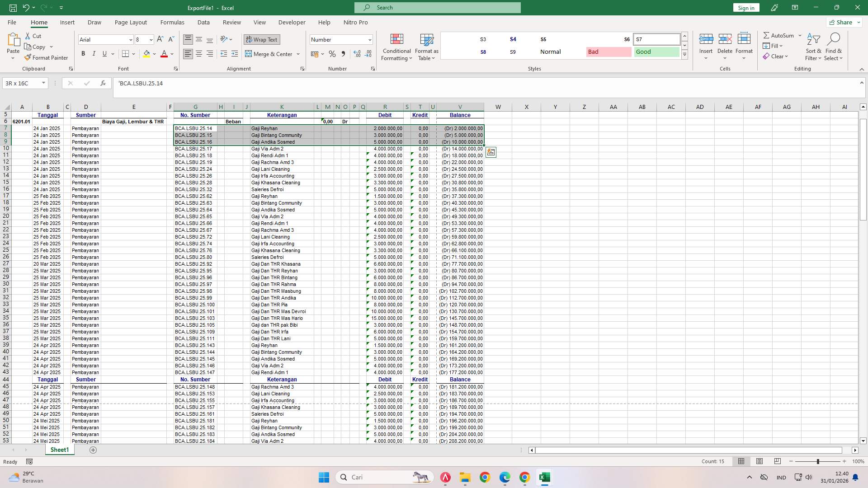Toggle bold formatting
The image size is (868, 488).
[x=83, y=53]
